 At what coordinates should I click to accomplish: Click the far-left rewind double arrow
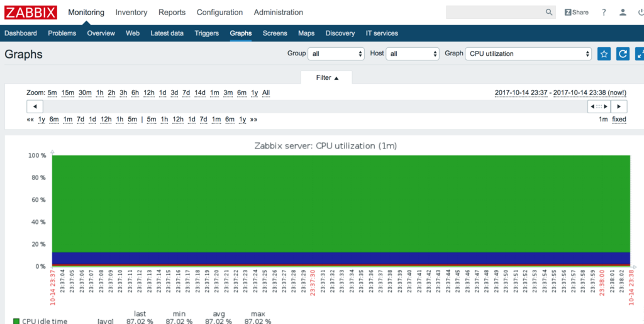click(30, 120)
